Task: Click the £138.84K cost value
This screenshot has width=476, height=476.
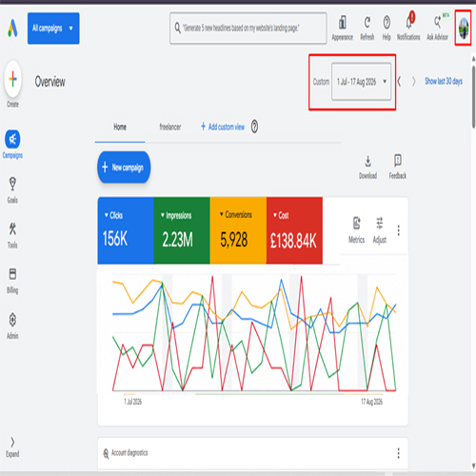Action: (293, 240)
